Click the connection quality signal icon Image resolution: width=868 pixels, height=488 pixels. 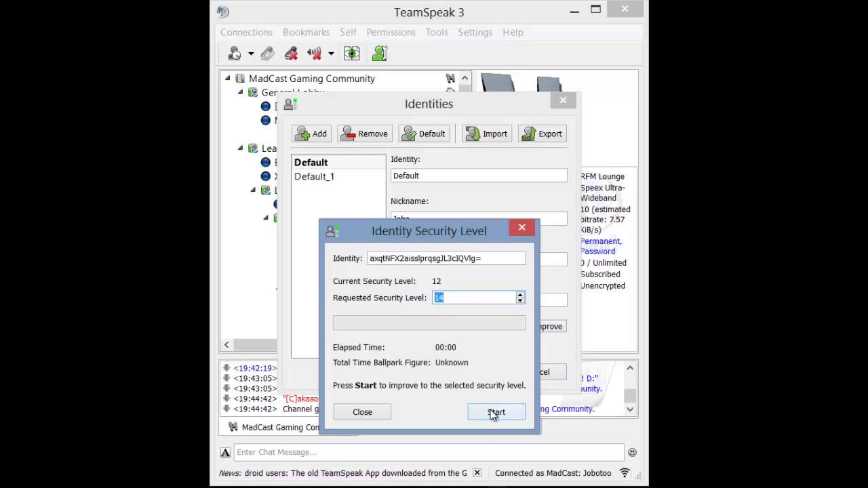click(x=625, y=473)
